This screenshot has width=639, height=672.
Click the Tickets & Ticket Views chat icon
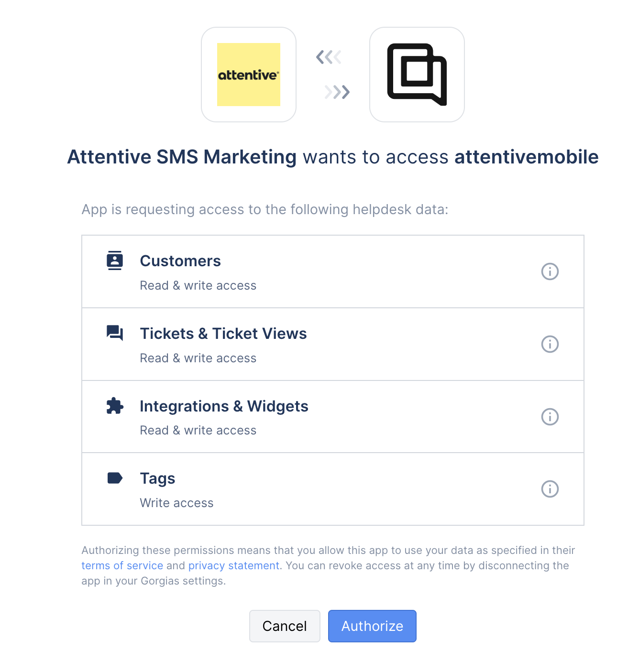114,333
